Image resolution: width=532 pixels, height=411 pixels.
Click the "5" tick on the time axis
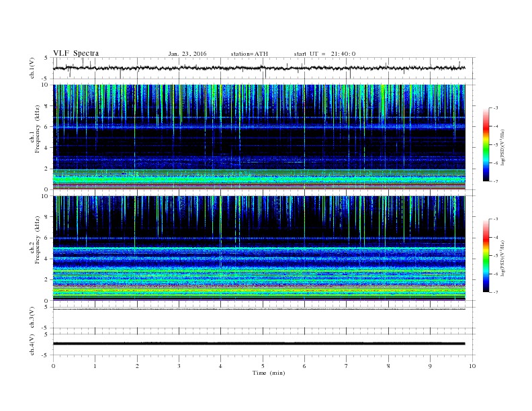pos(263,366)
